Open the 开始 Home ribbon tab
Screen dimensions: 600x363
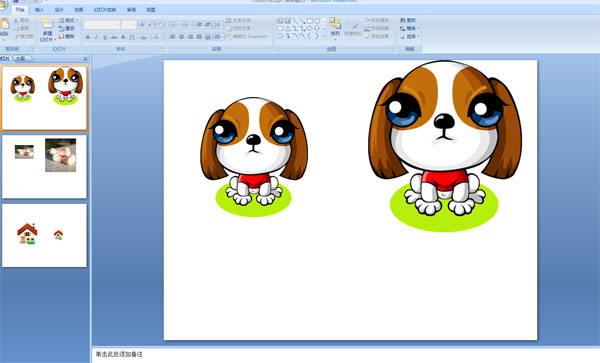coord(20,10)
